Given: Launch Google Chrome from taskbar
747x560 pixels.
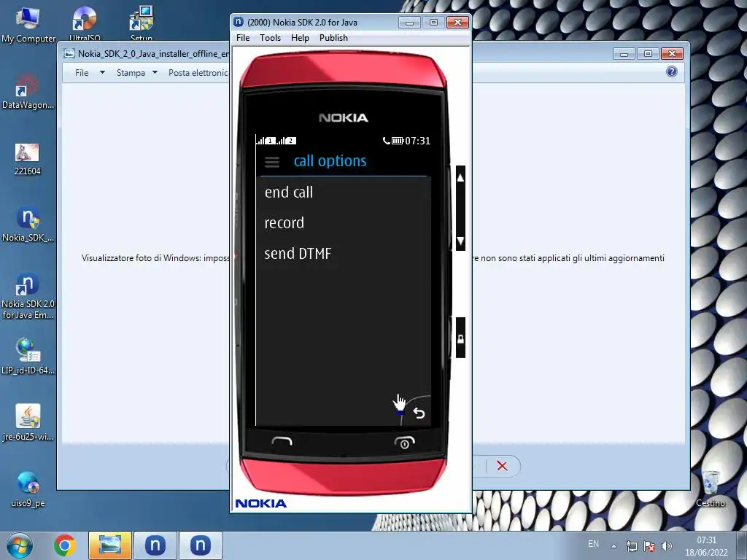Looking at the screenshot, I should tap(64, 545).
